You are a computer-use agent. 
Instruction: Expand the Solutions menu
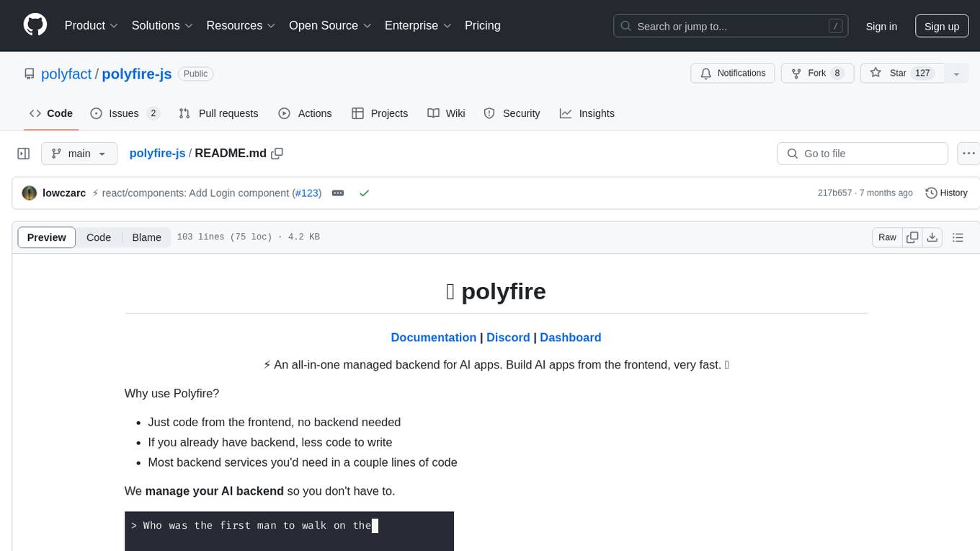(162, 25)
